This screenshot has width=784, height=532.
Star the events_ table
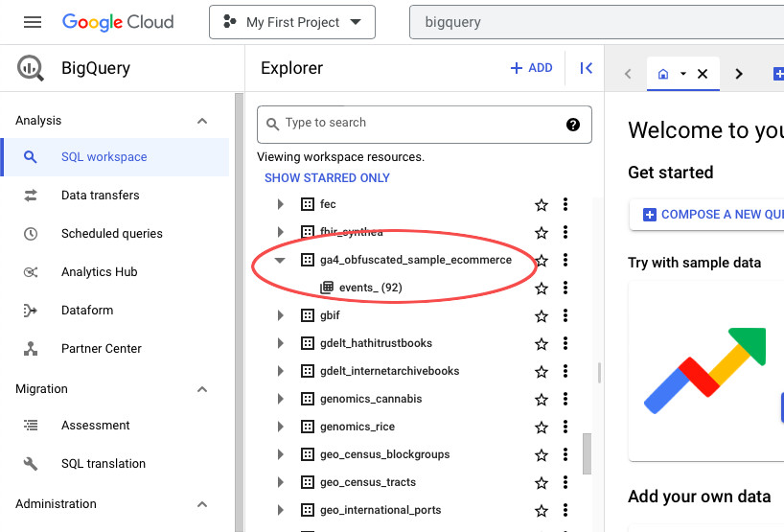[542, 288]
